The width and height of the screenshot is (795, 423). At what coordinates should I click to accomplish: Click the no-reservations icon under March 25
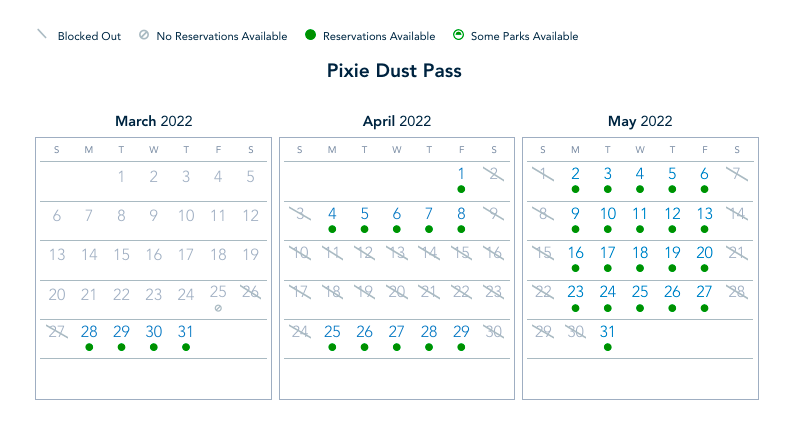(x=218, y=308)
